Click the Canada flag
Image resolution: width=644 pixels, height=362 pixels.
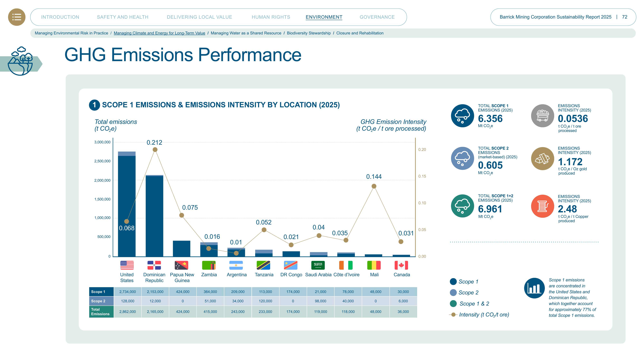pos(401,265)
